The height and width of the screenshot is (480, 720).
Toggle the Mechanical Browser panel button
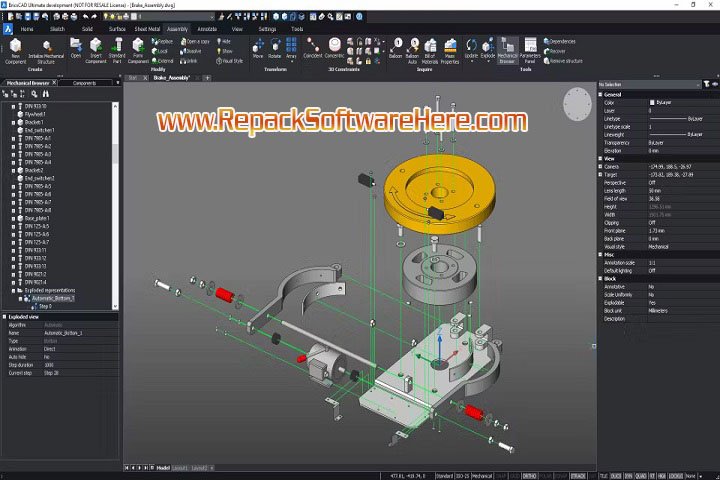pyautogui.click(x=507, y=51)
